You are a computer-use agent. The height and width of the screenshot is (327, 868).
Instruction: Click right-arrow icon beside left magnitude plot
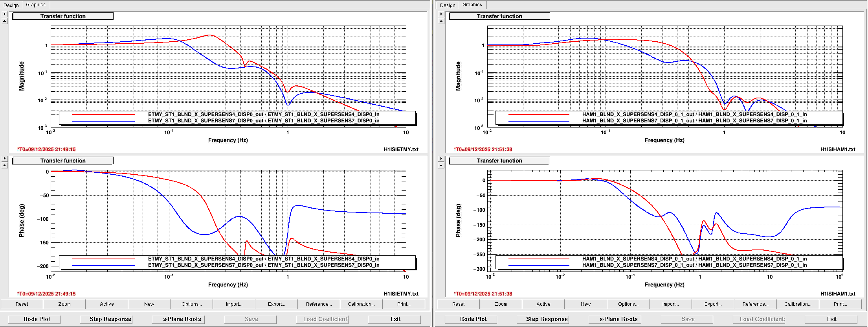pyautogui.click(x=5, y=14)
